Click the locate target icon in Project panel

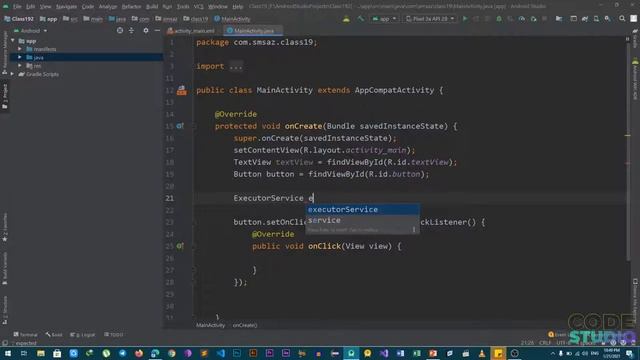tap(120, 31)
